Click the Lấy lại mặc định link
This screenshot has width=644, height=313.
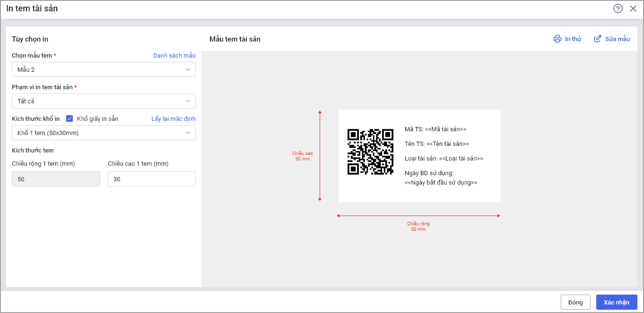point(173,118)
